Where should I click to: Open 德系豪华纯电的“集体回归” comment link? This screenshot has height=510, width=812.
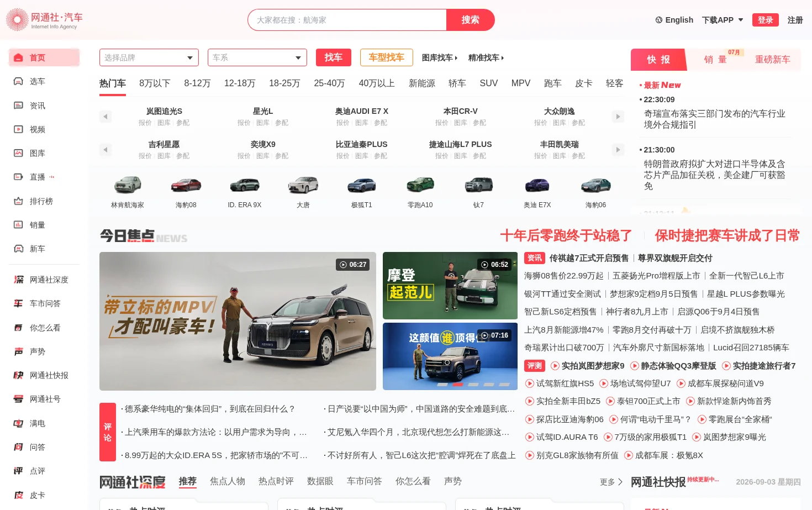[x=209, y=409]
